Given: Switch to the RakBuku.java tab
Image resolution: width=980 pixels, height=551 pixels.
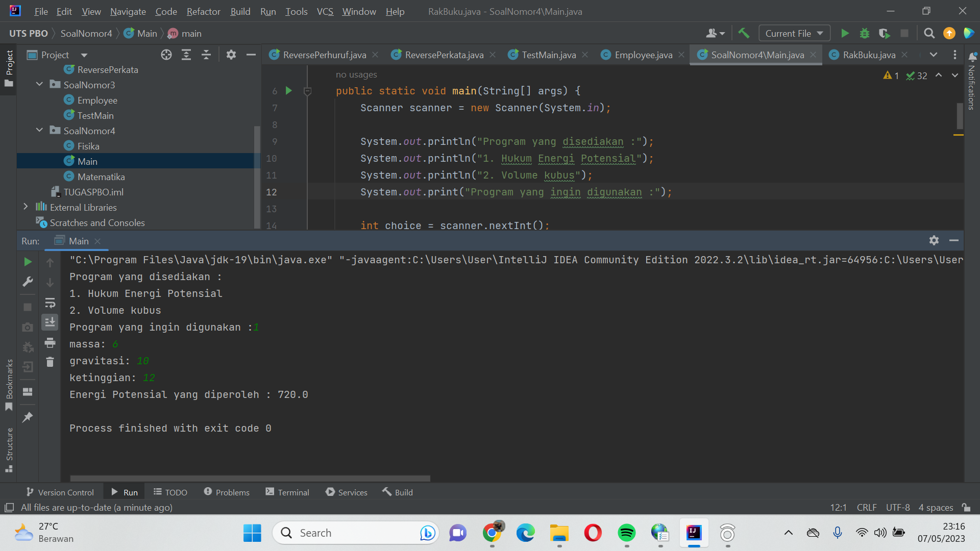Looking at the screenshot, I should pos(868,55).
